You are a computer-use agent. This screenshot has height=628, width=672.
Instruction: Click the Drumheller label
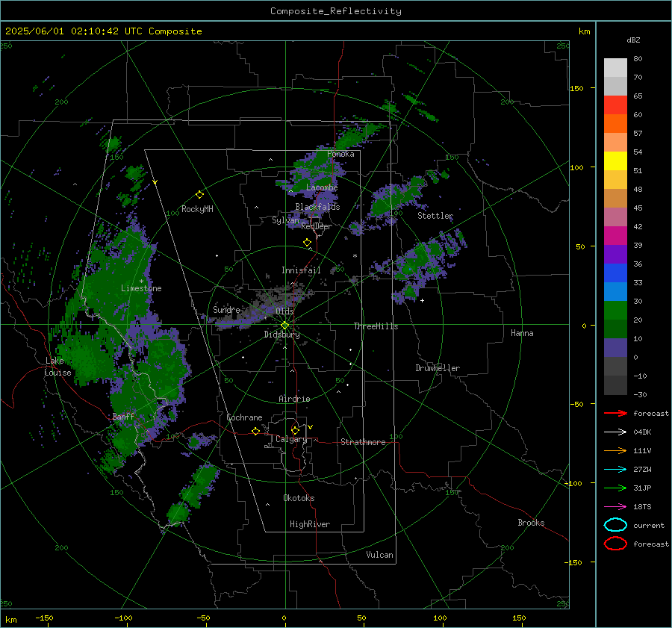(438, 368)
